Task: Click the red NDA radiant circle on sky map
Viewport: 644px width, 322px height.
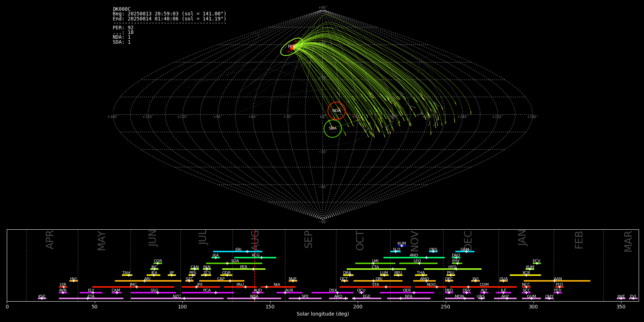Action: pos(337,111)
